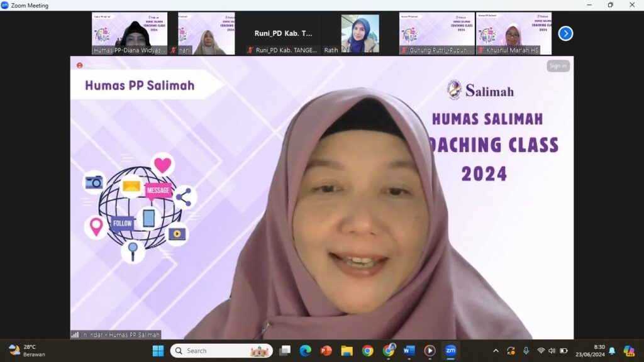The image size is (644, 362).
Task: Click the taskbar Search box
Action: tap(221, 351)
